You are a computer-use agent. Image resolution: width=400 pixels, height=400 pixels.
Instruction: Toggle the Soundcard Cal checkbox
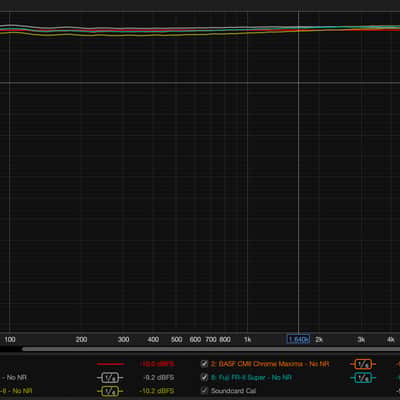tap(204, 390)
